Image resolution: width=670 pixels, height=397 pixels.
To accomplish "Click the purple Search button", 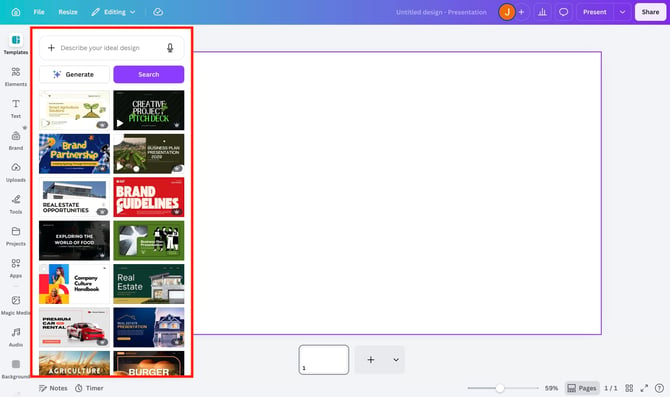I will coord(149,74).
